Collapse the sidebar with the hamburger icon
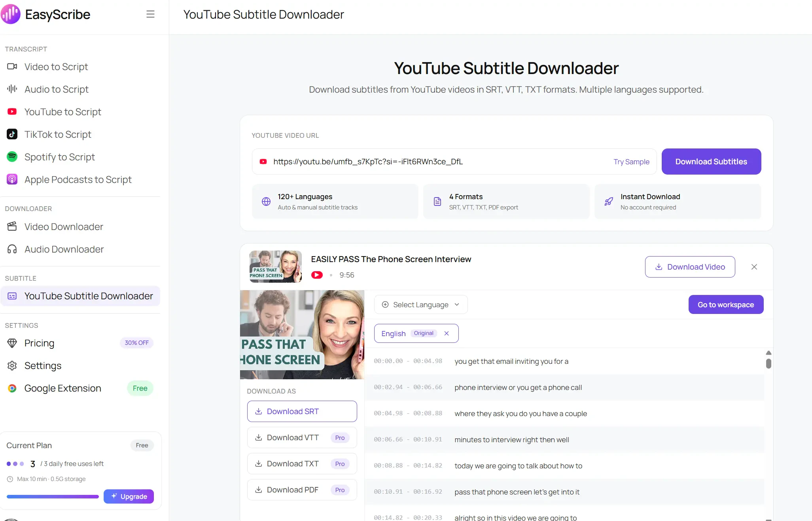The width and height of the screenshot is (812, 521). (x=150, y=14)
